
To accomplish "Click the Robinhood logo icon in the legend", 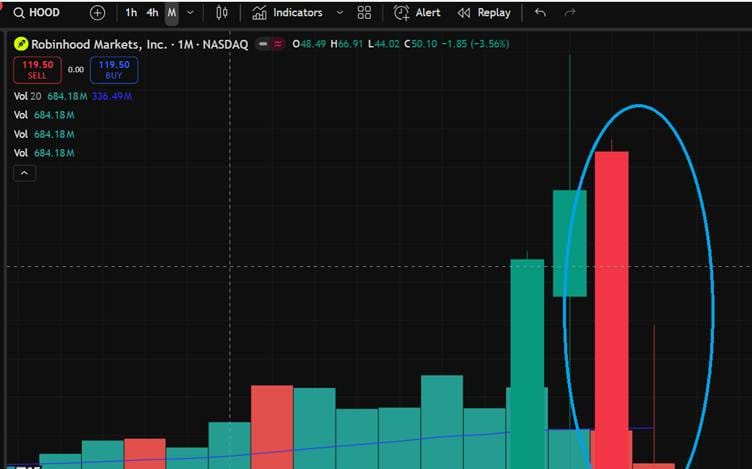I will (x=19, y=45).
